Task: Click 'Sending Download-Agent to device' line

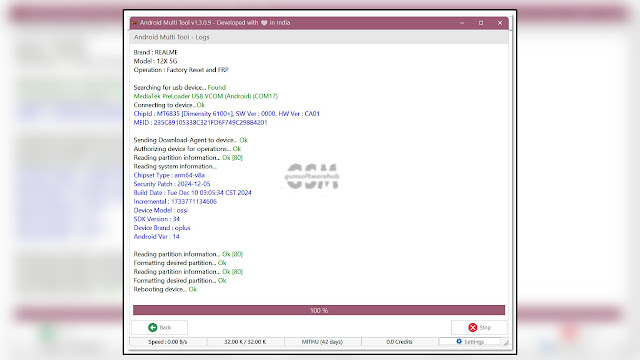Action: coord(191,140)
